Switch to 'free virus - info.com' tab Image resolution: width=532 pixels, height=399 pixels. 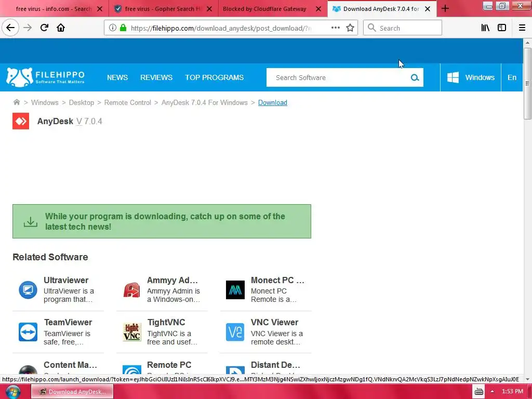[54, 9]
